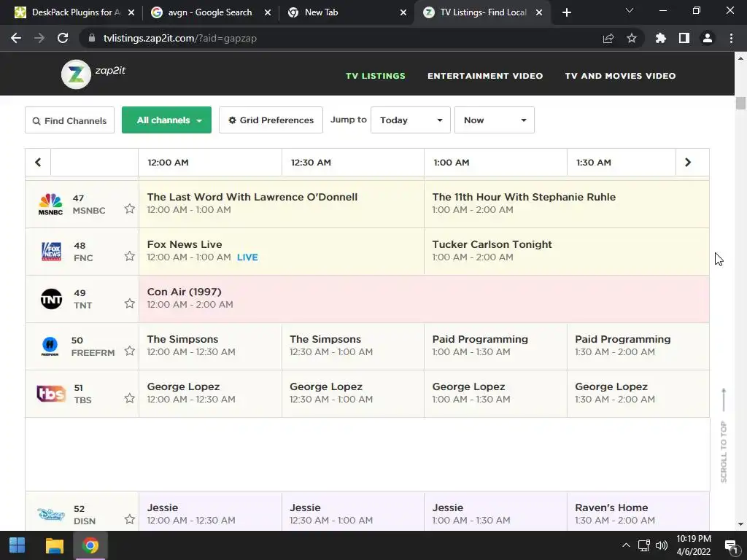Viewport: 747px width, 560px height.
Task: Click Find Channels search button
Action: point(69,120)
